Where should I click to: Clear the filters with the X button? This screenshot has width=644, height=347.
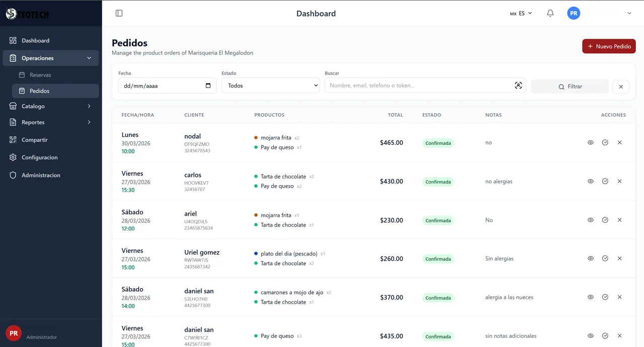pyautogui.click(x=620, y=86)
